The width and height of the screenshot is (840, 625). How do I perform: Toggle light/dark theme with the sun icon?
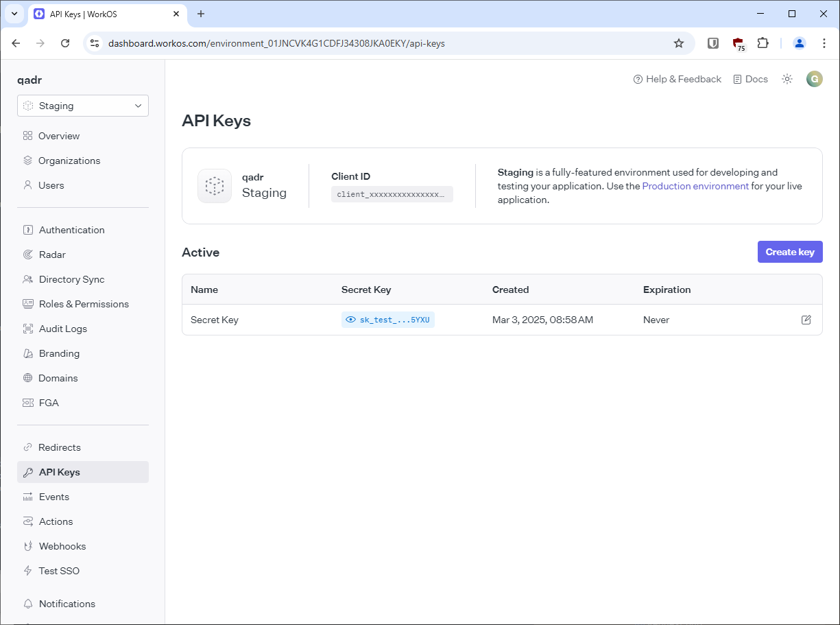[x=787, y=79]
